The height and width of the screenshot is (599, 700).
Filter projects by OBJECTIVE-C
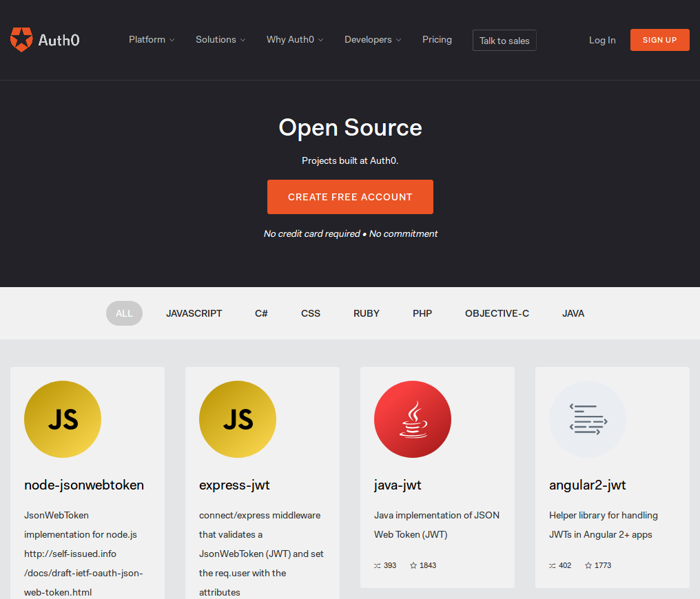pos(497,313)
